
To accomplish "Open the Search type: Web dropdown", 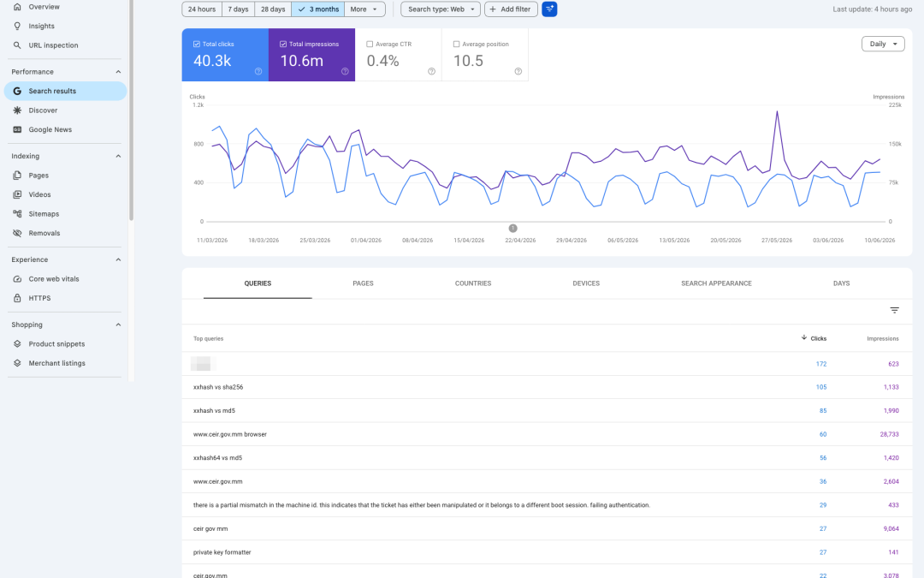I will tap(441, 9).
